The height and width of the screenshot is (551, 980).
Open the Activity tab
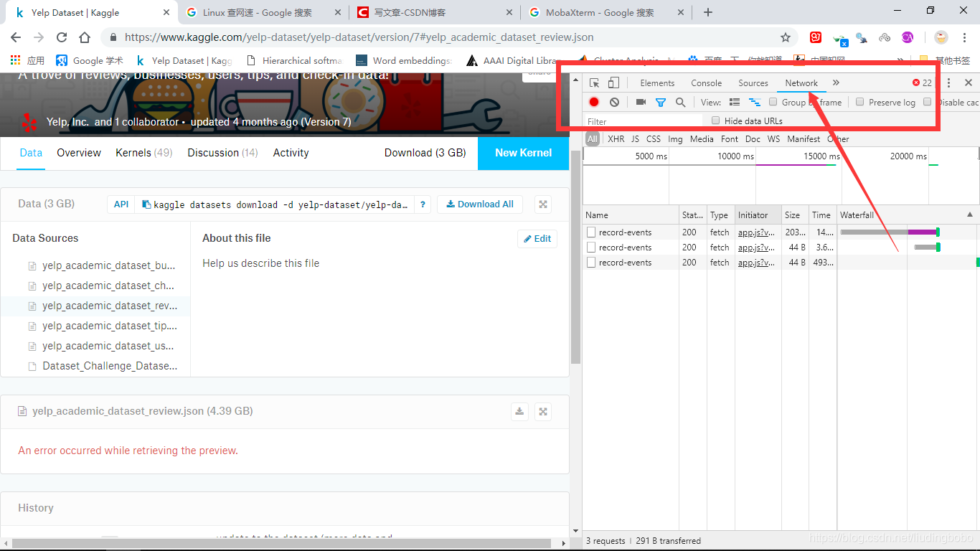point(291,153)
